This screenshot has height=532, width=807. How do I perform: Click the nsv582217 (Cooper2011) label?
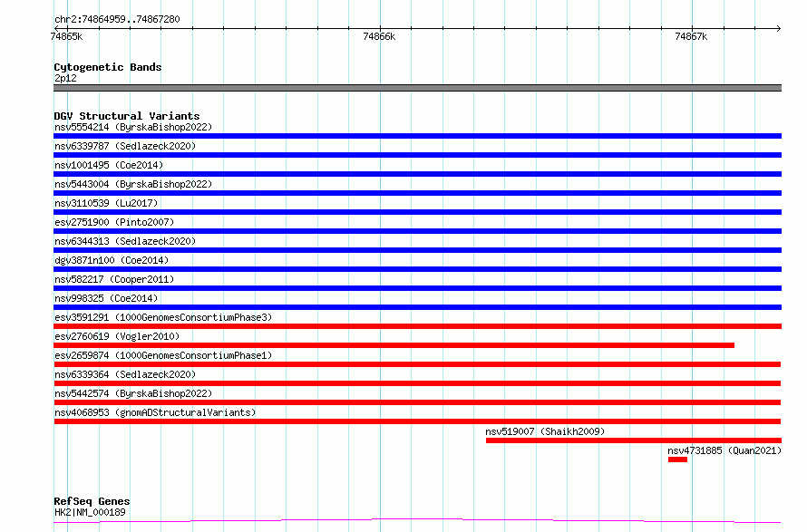114,279
